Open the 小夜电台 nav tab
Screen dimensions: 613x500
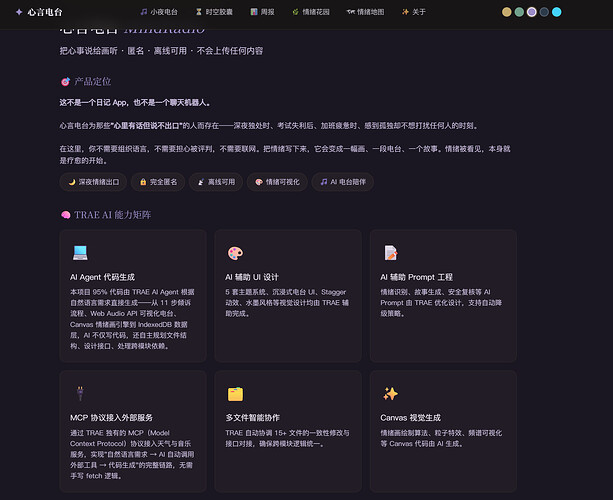(x=159, y=12)
